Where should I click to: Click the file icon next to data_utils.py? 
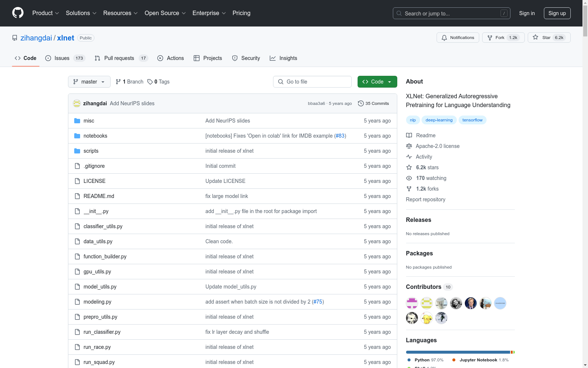click(77, 241)
